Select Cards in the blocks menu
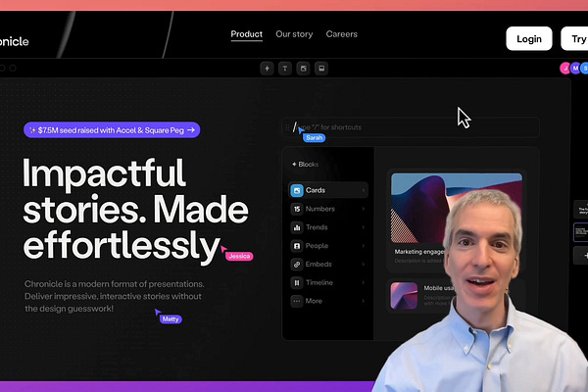588x392 pixels. click(x=328, y=190)
